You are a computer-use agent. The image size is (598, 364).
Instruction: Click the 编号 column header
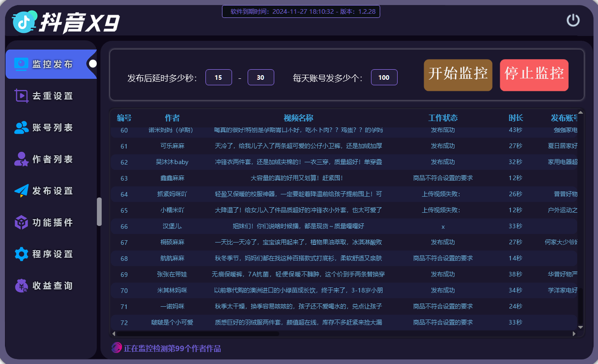[124, 118]
